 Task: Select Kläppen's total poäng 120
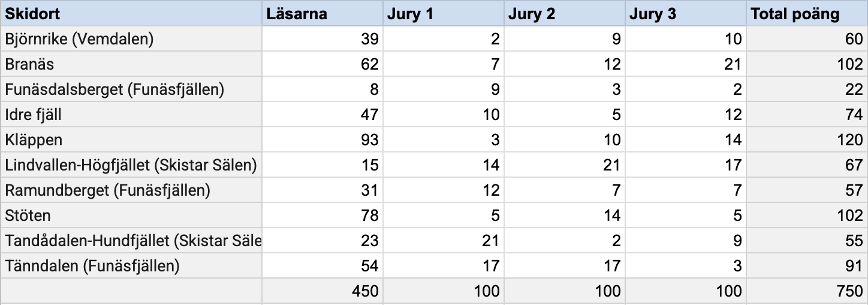click(x=807, y=140)
